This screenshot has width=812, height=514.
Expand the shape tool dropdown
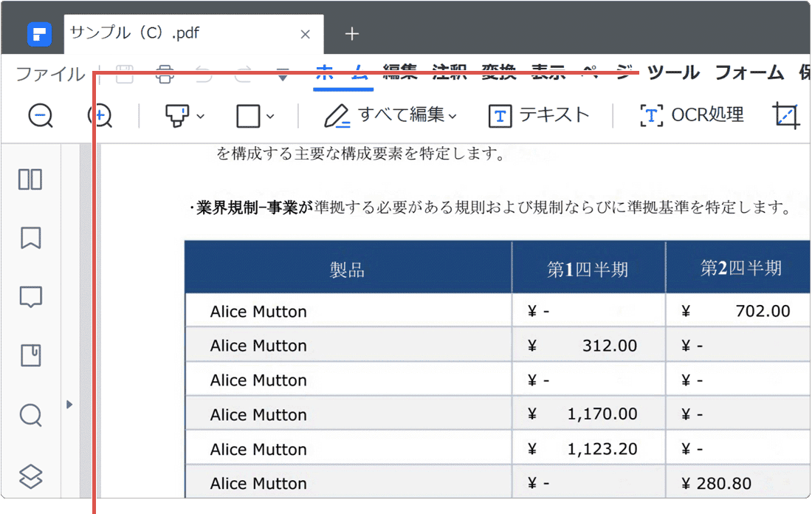(x=269, y=116)
